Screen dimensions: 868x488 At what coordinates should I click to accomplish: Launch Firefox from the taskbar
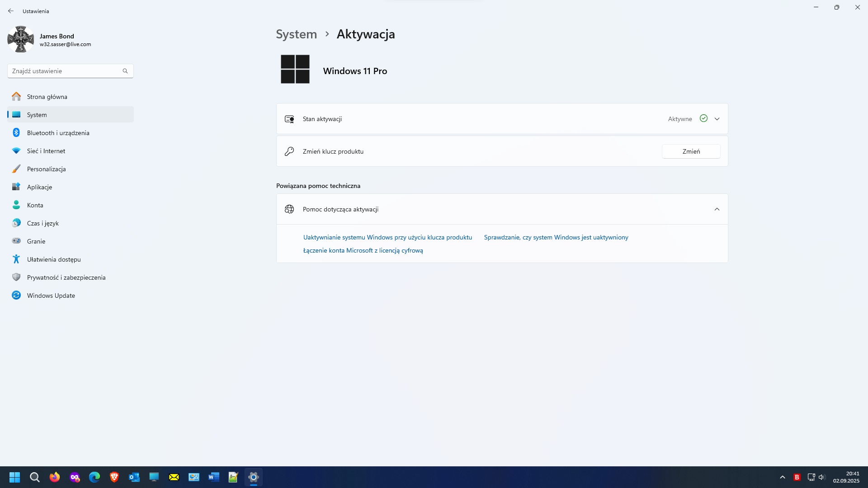55,477
